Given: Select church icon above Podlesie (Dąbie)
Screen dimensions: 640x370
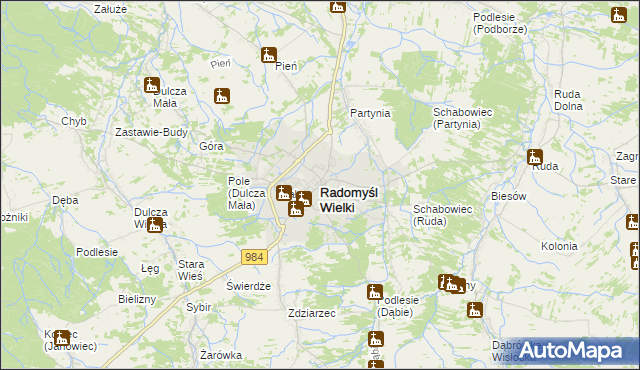Looking at the screenshot, I should coord(375,292).
